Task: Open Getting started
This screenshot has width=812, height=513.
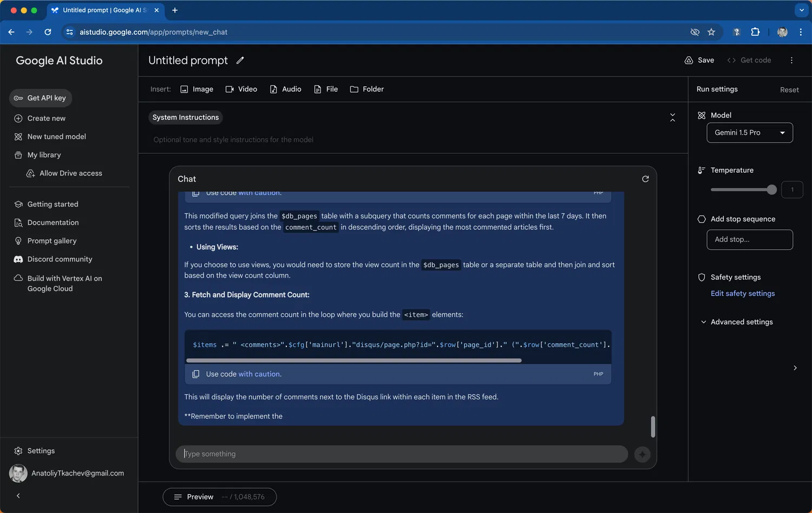Action: coord(47,204)
